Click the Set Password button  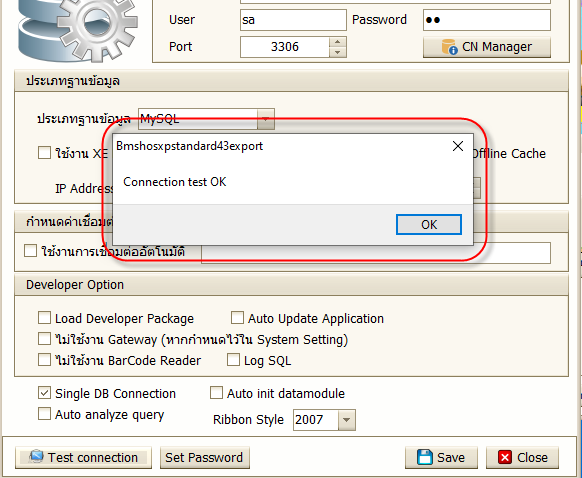205,458
